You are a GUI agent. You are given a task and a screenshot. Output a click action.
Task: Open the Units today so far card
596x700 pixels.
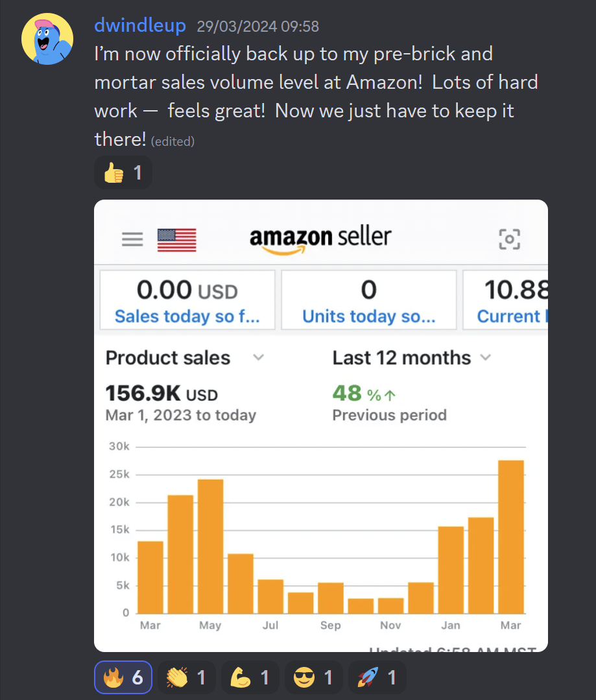(368, 300)
